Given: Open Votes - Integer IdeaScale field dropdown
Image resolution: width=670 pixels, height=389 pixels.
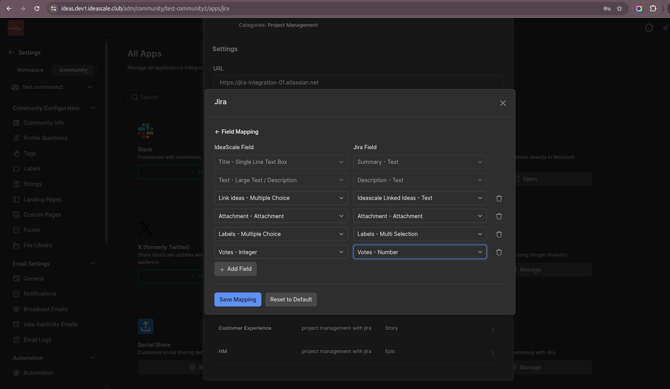Looking at the screenshot, I should (281, 252).
